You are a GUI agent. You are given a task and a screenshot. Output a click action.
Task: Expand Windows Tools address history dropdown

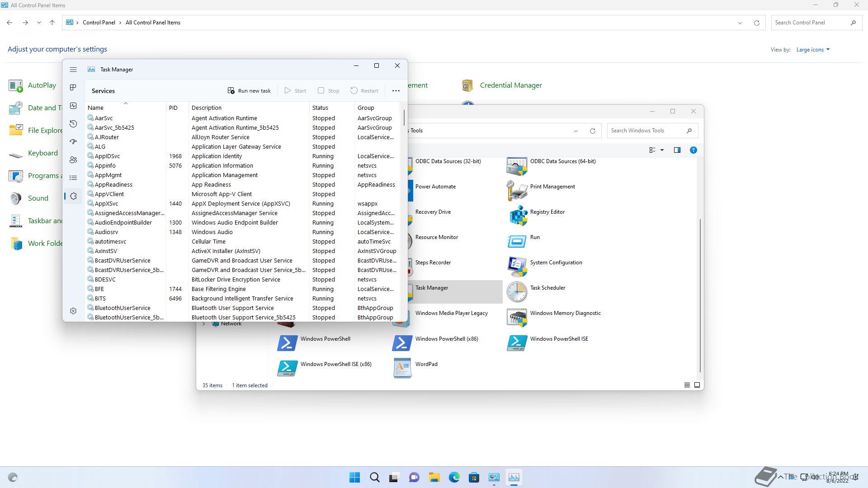[576, 131]
